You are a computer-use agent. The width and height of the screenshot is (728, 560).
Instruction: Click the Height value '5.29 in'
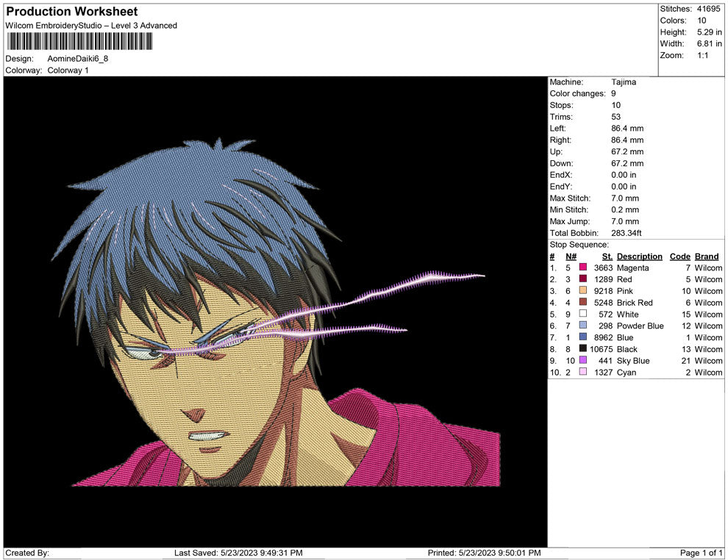point(710,32)
